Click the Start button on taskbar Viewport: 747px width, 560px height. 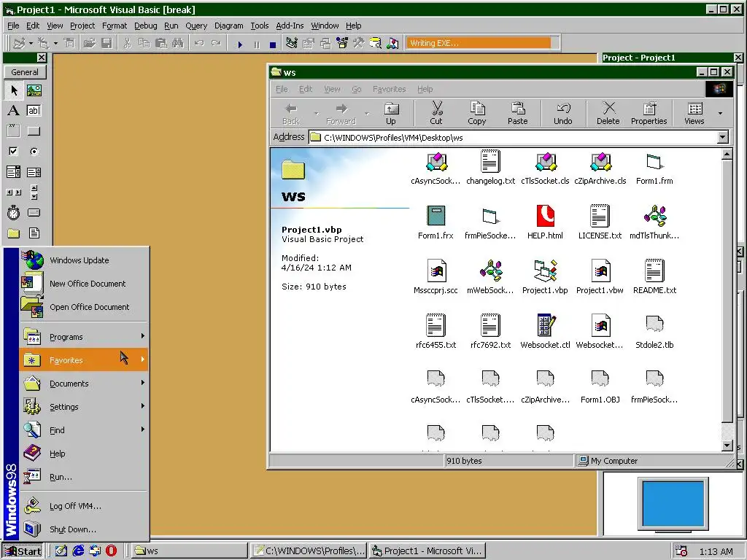pos(23,551)
